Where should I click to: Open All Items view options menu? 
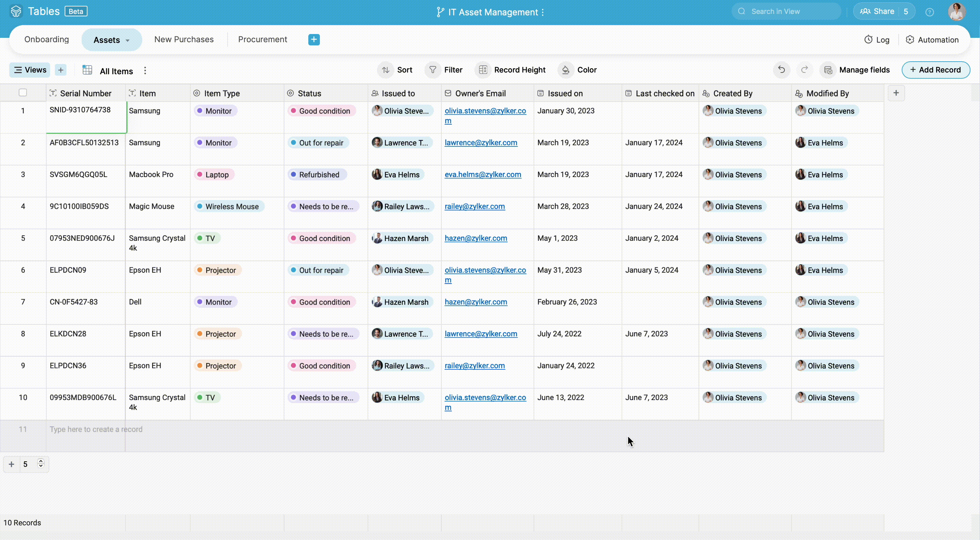(x=145, y=71)
